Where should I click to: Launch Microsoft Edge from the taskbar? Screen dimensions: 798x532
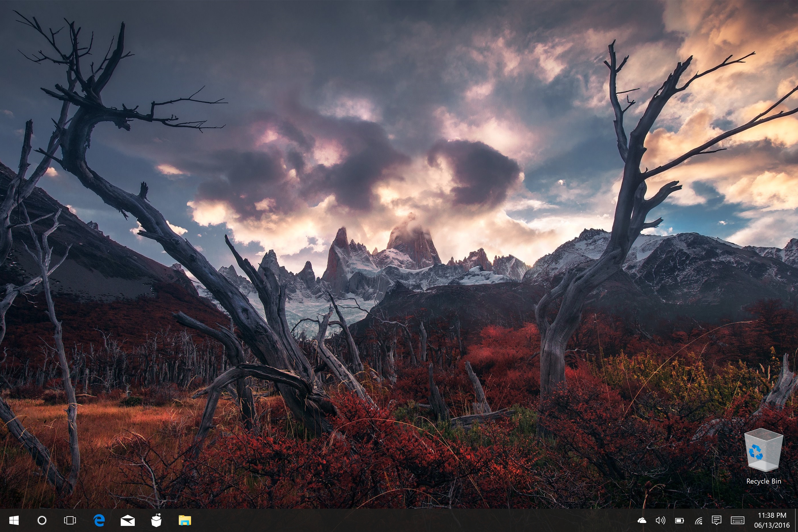(99, 520)
